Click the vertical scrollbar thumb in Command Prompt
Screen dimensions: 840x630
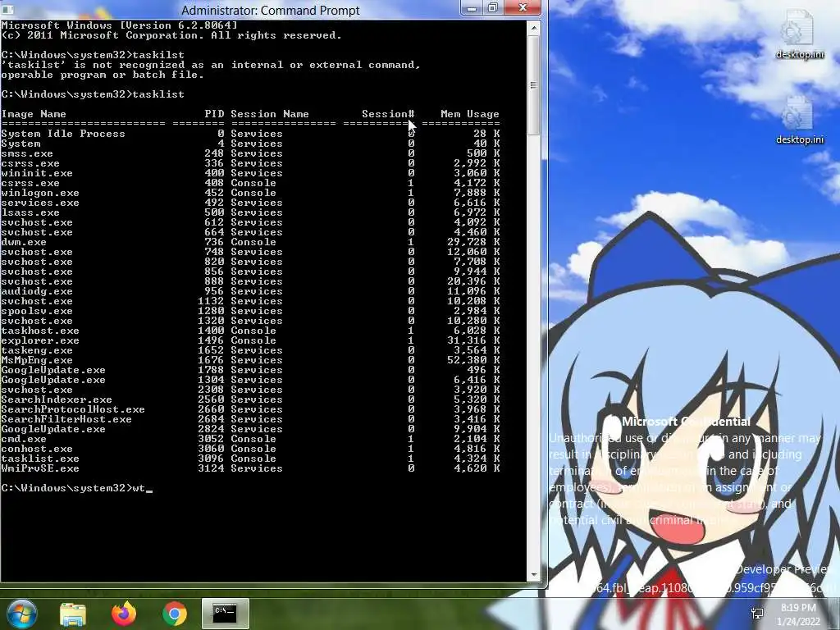(533, 84)
